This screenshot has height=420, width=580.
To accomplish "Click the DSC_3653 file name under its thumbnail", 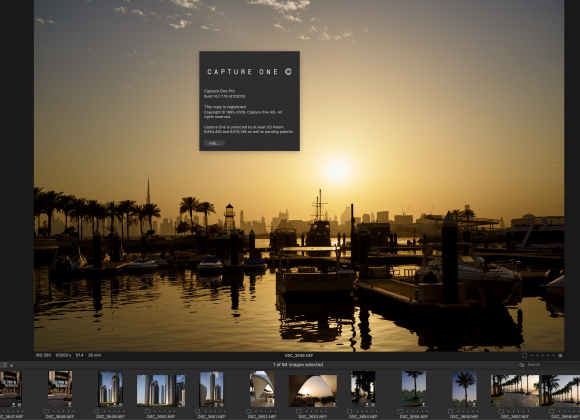I will click(313, 417).
